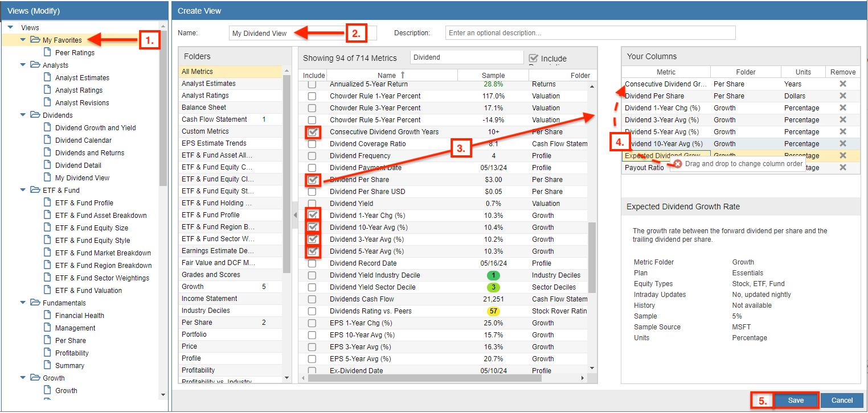Click the metrics list down scroll arrow
The width and height of the screenshot is (868, 413).
click(x=592, y=368)
